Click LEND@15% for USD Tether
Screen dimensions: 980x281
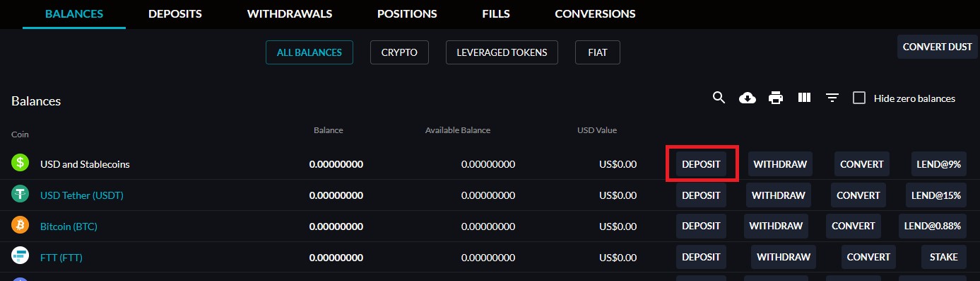pyautogui.click(x=936, y=195)
